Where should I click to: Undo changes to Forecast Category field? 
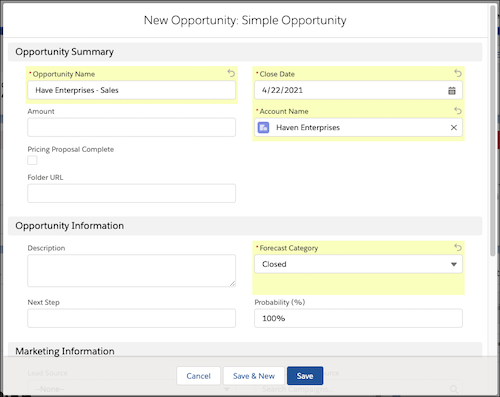pos(458,247)
